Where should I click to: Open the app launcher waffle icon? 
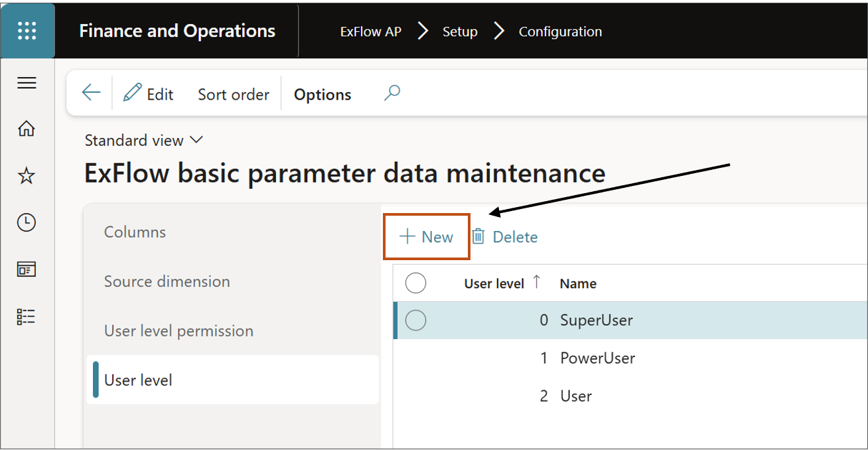point(27,31)
